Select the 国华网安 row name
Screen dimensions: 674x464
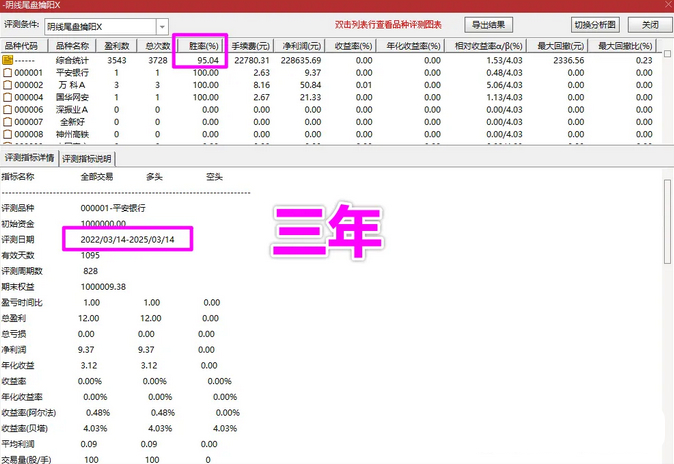point(72,97)
